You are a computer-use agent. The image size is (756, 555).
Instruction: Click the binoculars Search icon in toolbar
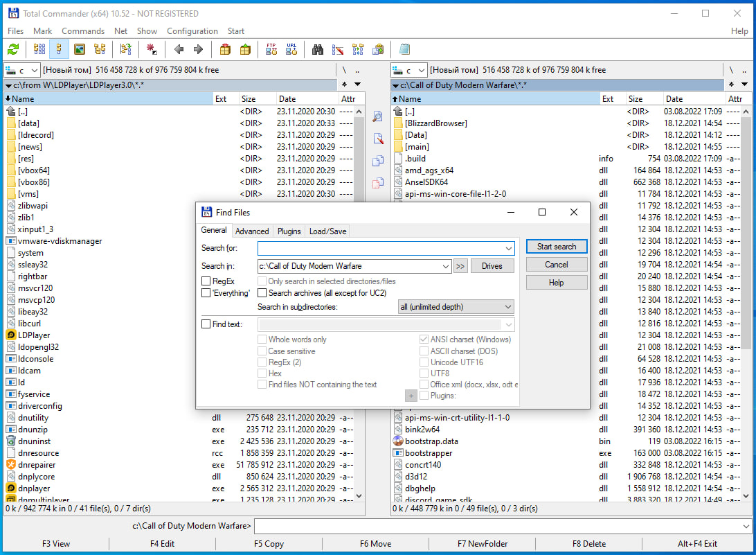coord(318,49)
